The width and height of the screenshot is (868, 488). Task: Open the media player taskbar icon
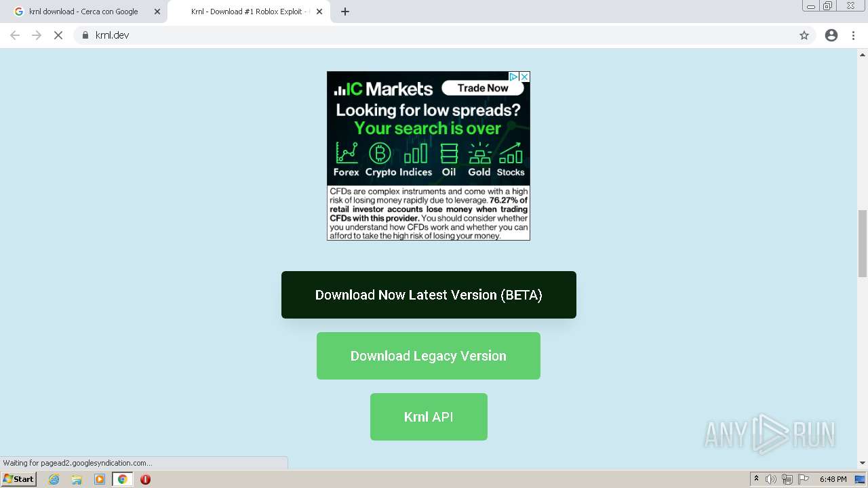pyautogui.click(x=100, y=479)
